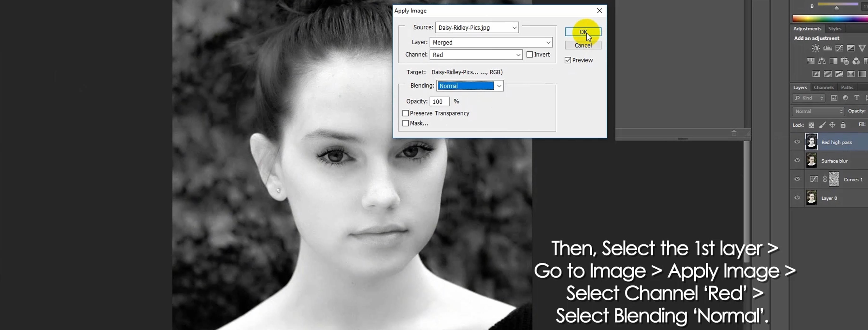
Task: Add an Invert adjustment
Action: (x=816, y=74)
